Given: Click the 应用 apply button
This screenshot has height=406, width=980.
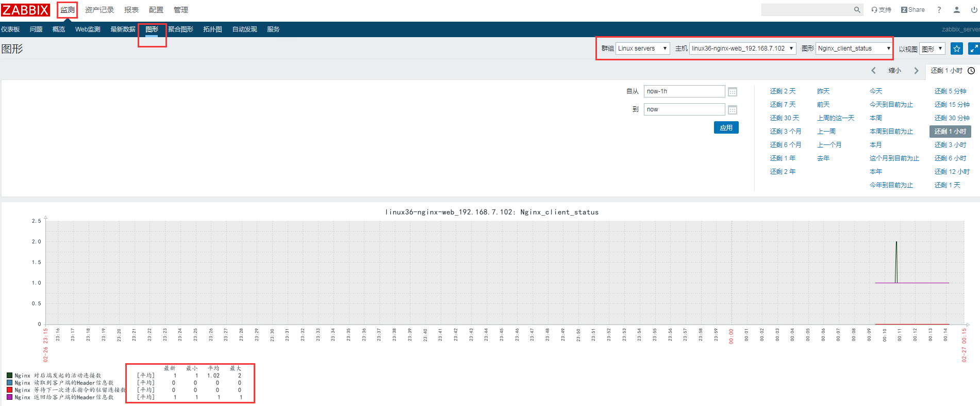Looking at the screenshot, I should [x=726, y=127].
